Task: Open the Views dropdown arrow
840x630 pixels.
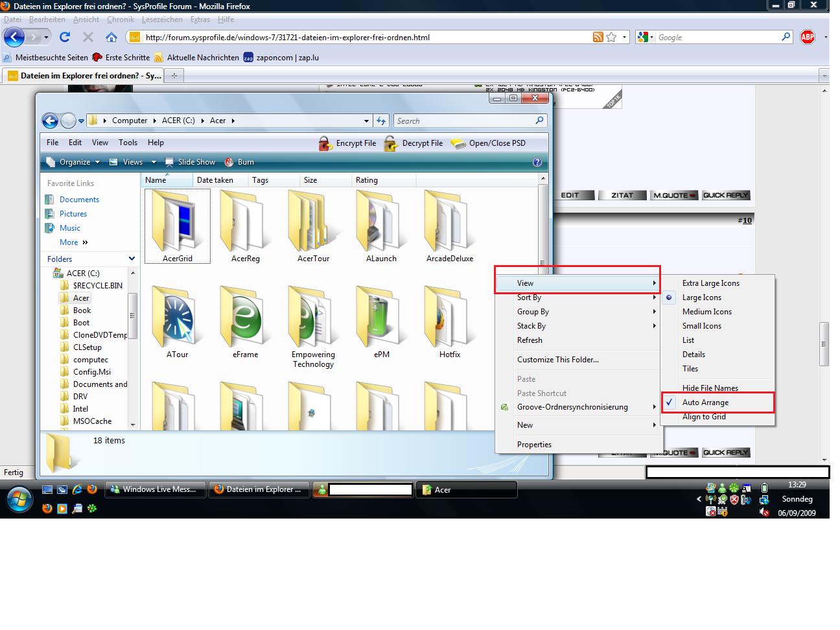Action: pyautogui.click(x=154, y=162)
